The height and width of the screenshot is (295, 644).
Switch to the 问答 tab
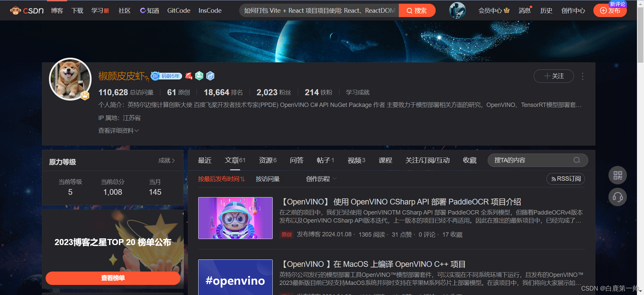[297, 160]
